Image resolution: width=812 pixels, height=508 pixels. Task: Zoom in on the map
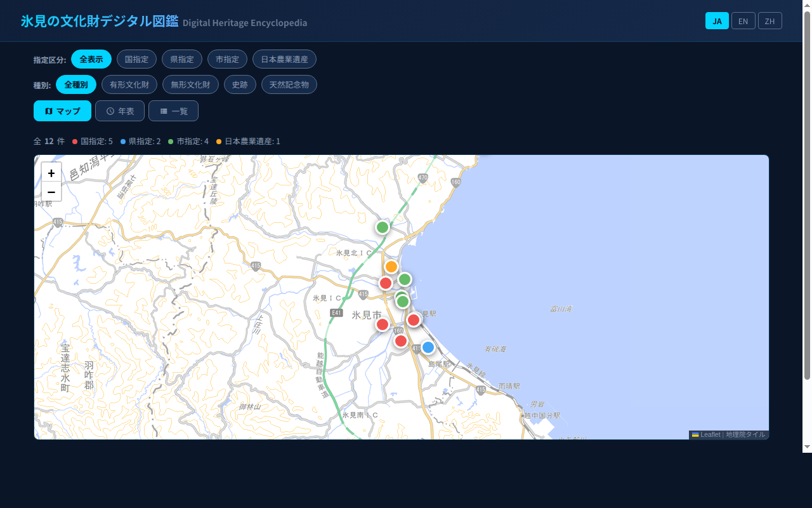pos(51,173)
